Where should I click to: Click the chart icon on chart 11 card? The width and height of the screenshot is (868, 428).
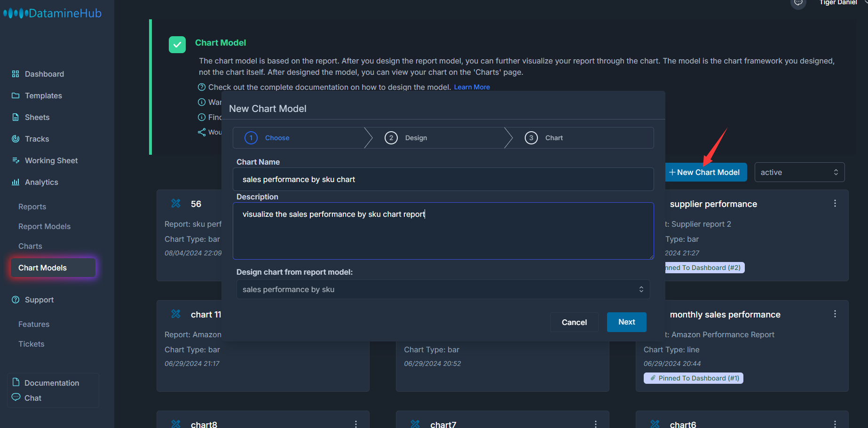coord(176,314)
